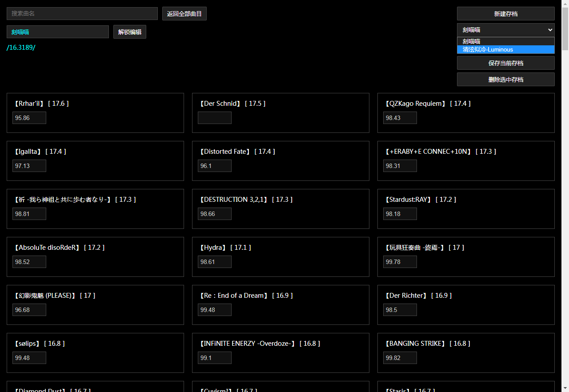Click the 返回全部曲目 button
The width and height of the screenshot is (569, 392).
pyautogui.click(x=184, y=14)
